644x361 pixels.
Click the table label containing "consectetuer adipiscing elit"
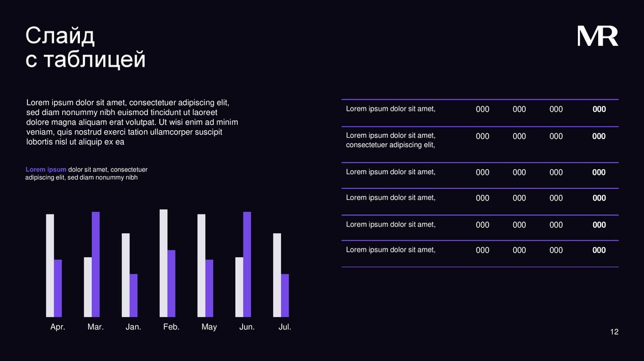[391, 140]
